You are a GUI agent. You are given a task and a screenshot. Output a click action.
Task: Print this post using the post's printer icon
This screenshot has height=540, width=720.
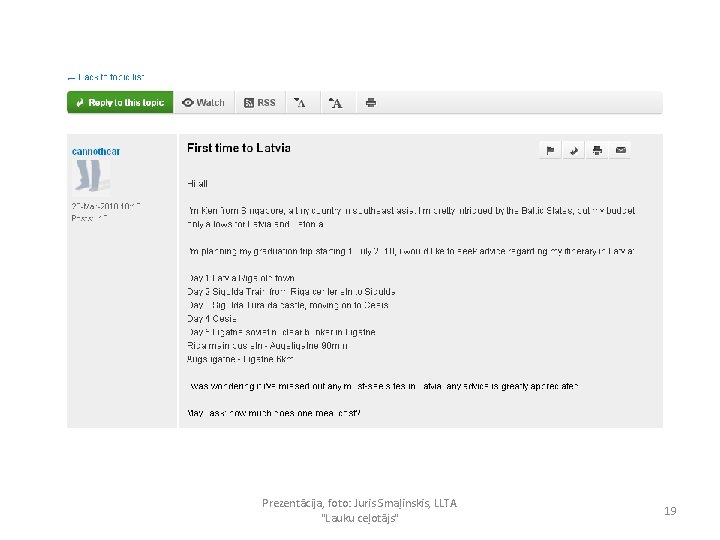point(597,150)
